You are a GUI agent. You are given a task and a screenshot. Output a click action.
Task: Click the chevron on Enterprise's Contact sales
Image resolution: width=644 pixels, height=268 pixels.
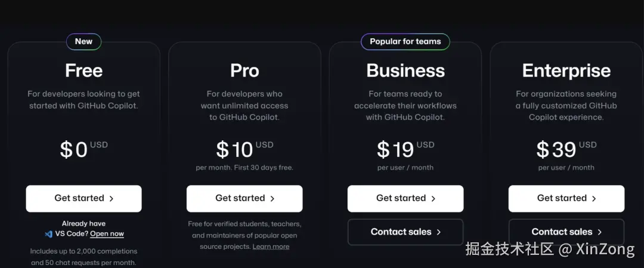[600, 232]
